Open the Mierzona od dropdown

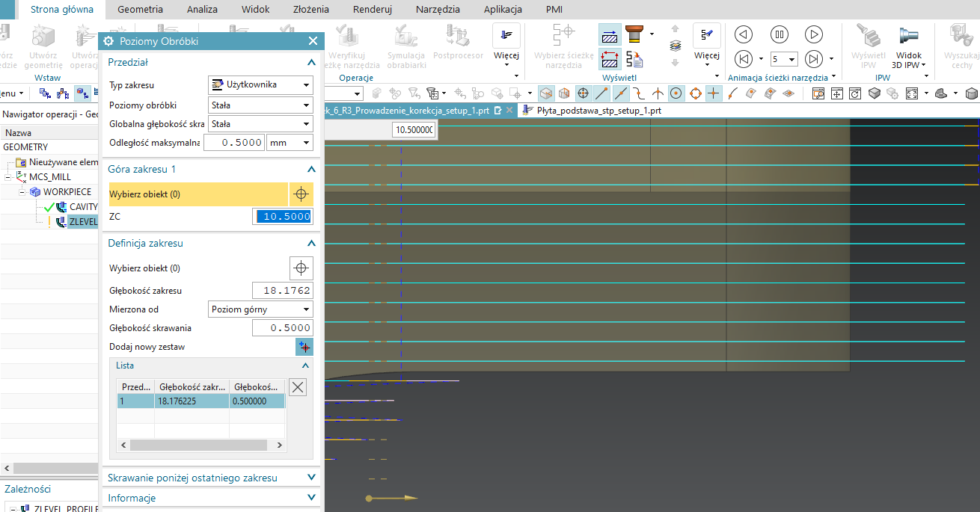260,309
